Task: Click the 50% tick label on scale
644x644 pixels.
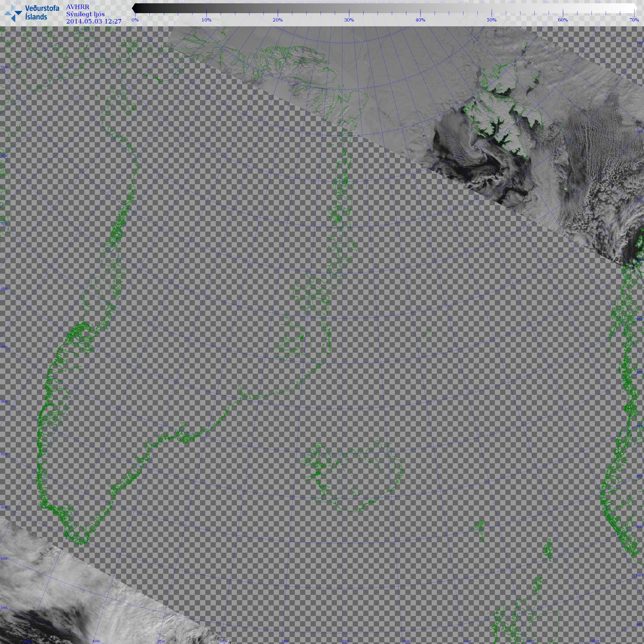Action: click(491, 20)
